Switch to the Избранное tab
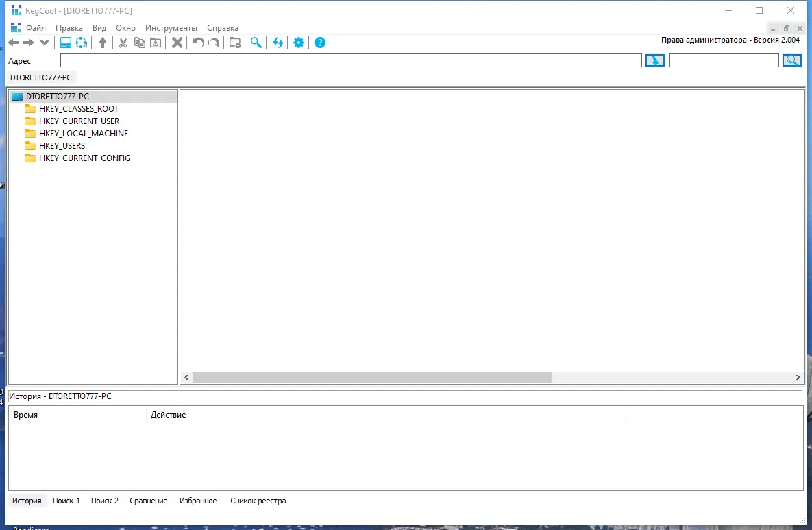Screen dimensions: 812x530 [x=198, y=501]
